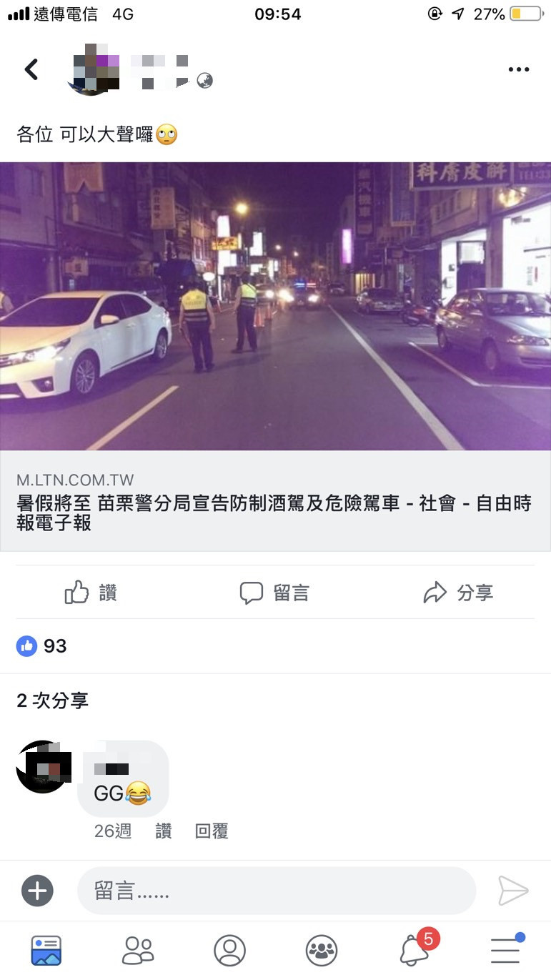The width and height of the screenshot is (551, 980).
Task: Open the Groups tab icon
Action: point(322,951)
